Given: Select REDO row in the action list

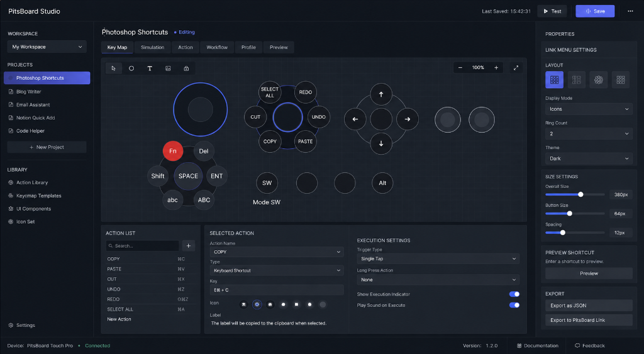Looking at the screenshot, I should pos(151,299).
